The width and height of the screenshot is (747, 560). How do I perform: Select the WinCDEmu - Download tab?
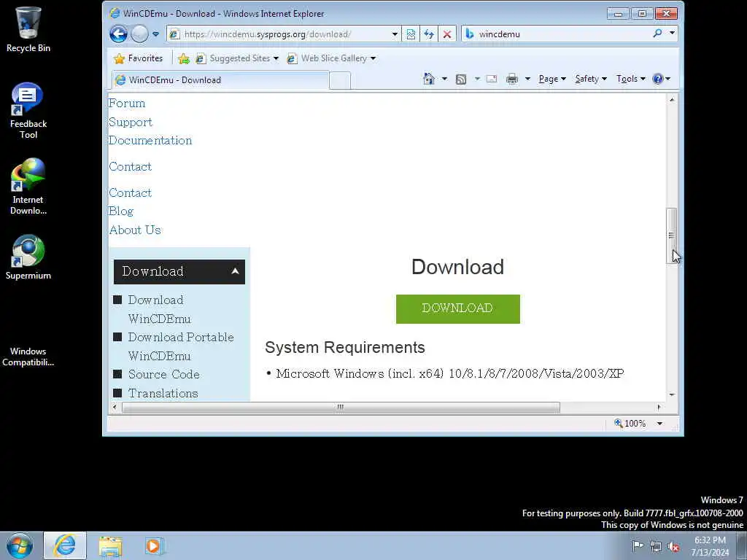[220, 80]
